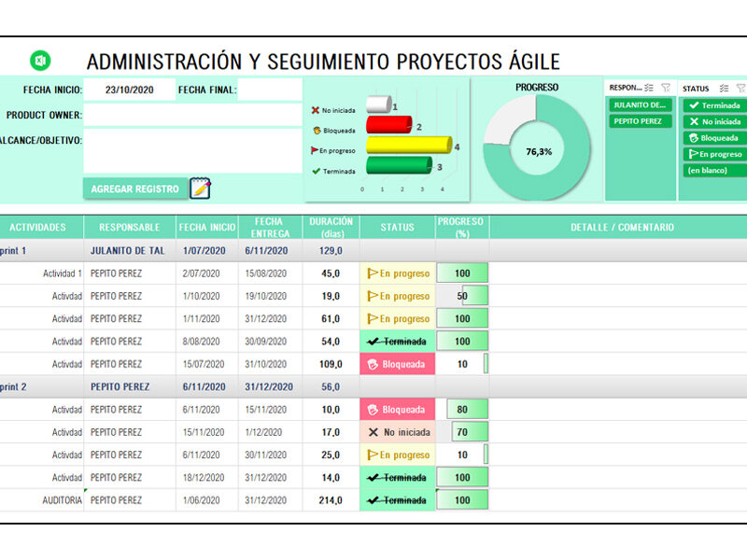Click the PROGRESO (%) column header
Image resolution: width=747 pixels, height=560 pixels.
pyautogui.click(x=462, y=227)
